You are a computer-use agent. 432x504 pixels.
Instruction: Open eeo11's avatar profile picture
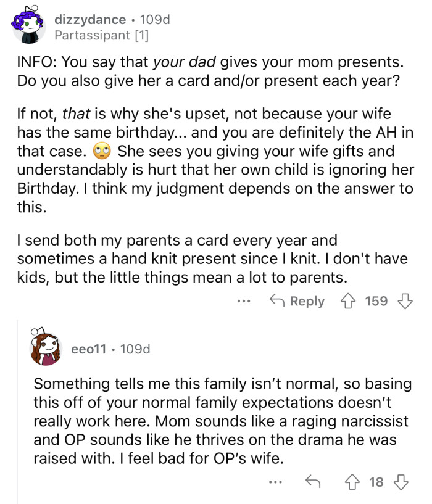[x=46, y=348]
